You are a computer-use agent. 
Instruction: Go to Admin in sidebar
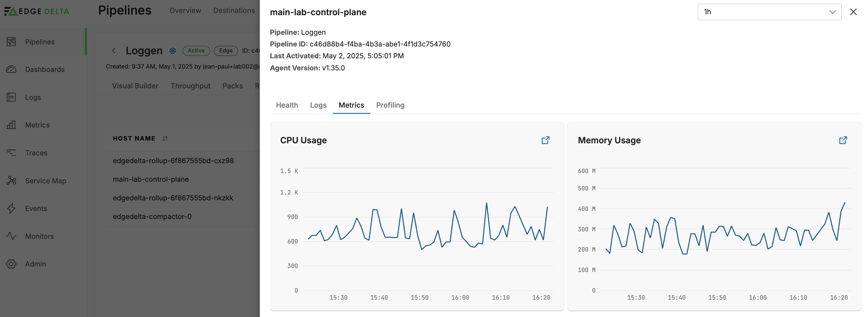point(35,264)
